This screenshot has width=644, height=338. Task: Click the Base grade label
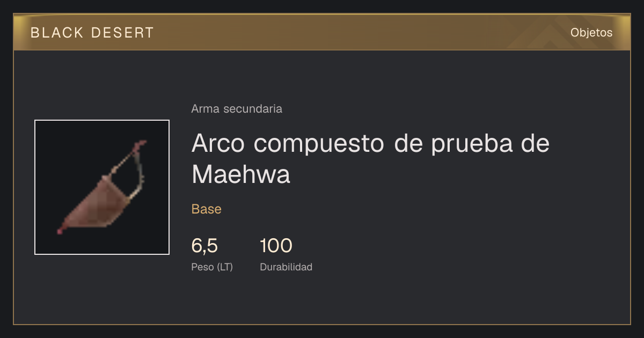pyautogui.click(x=207, y=209)
